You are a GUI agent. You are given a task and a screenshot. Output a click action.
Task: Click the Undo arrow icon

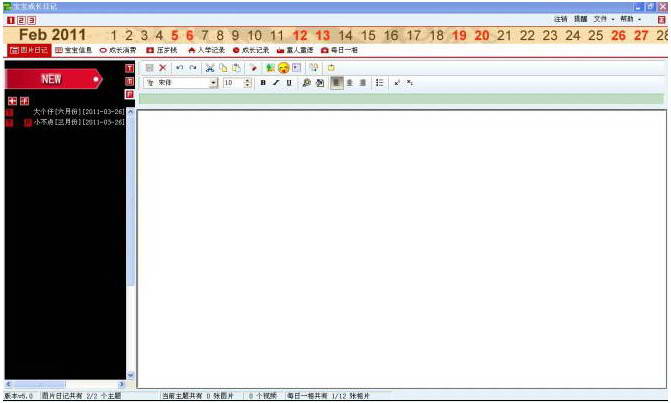[x=180, y=68]
